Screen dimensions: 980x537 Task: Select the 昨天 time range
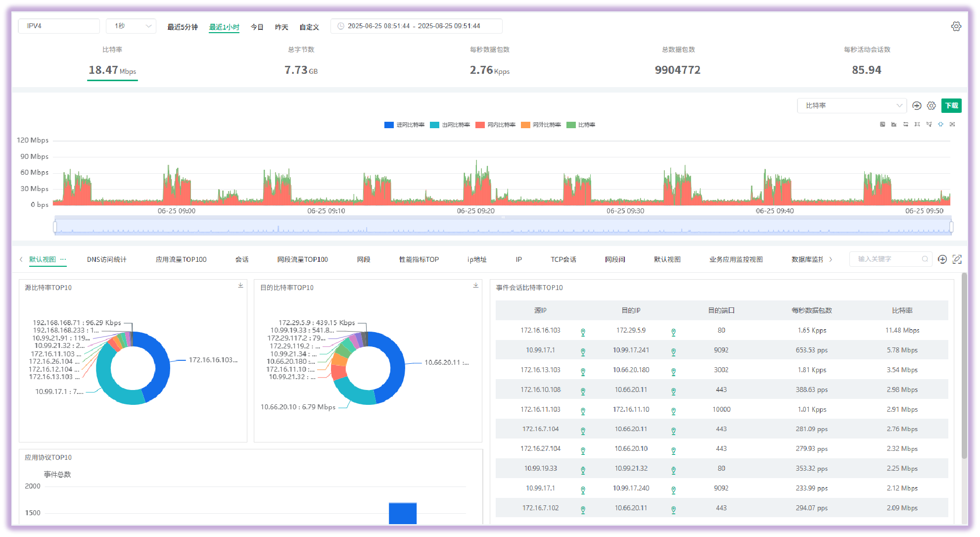[x=281, y=27]
